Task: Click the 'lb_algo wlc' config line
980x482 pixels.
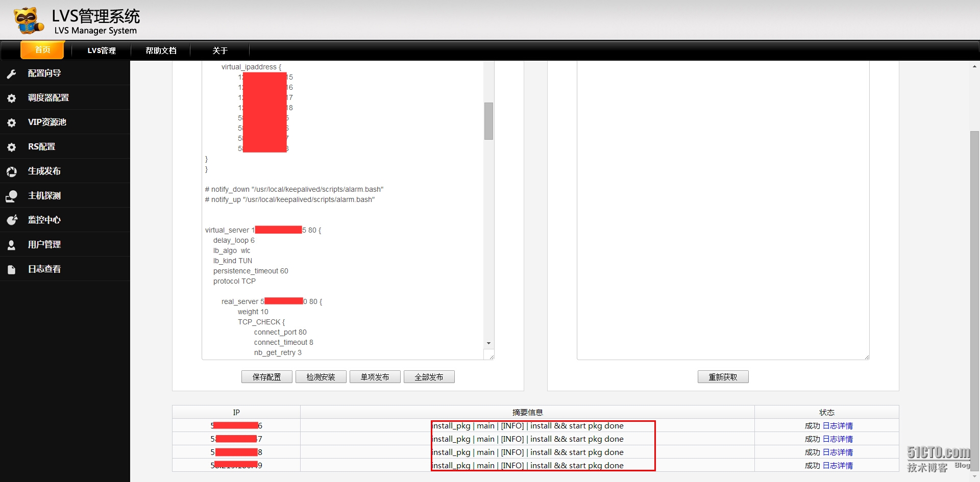Action: 232,250
